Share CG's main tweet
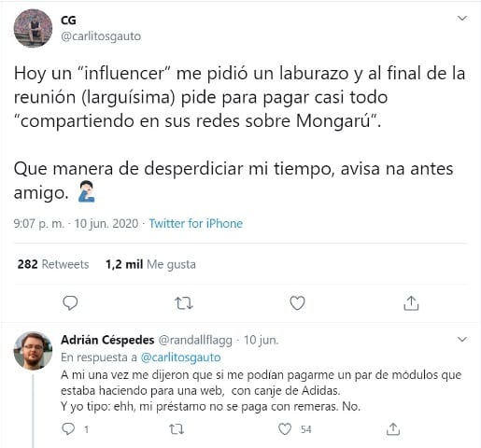 [411, 303]
